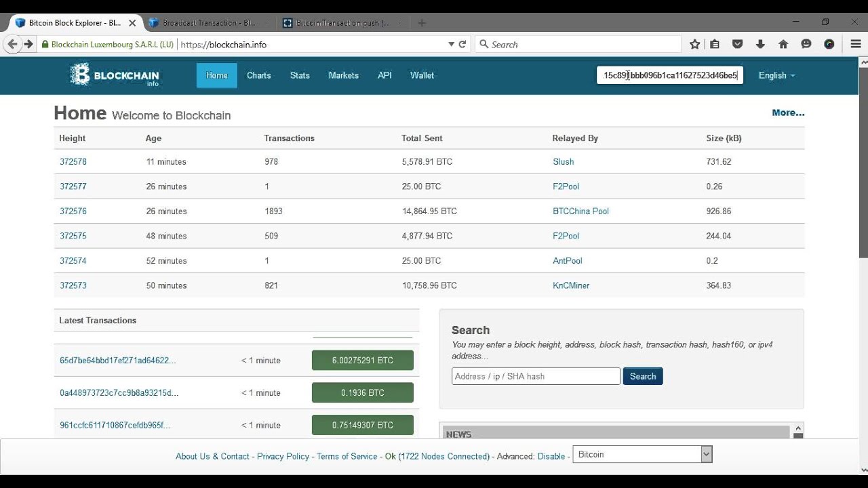Open URL history dropdown arrow
This screenshot has height=488, width=868.
coord(451,44)
